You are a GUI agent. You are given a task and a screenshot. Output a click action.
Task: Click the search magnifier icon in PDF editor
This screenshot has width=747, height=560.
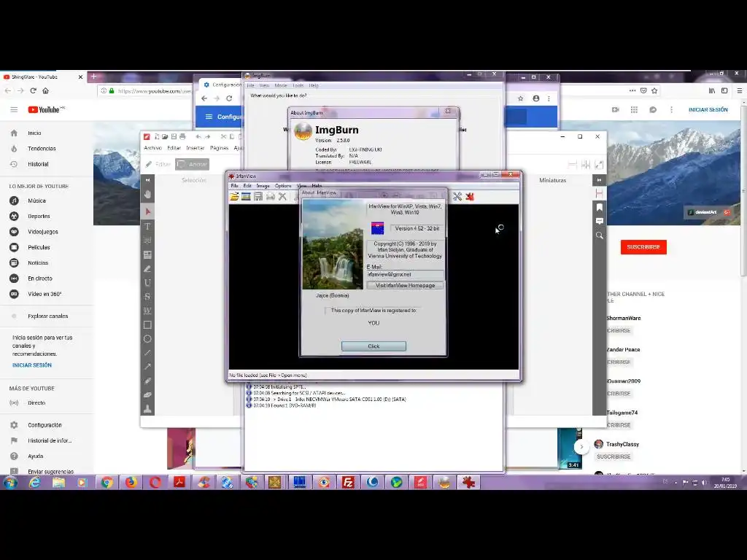(600, 236)
